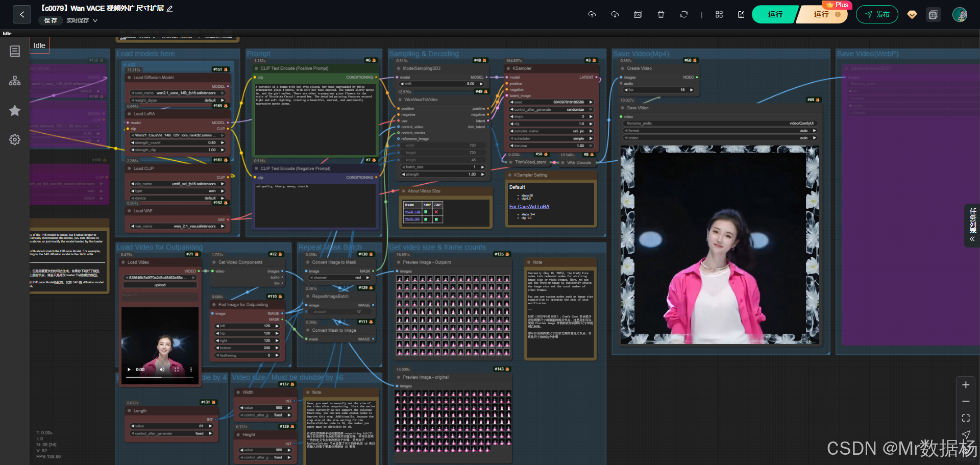This screenshot has width=980, height=465.
Task: Open the vae_name selector in Load VAE
Action: [178, 226]
